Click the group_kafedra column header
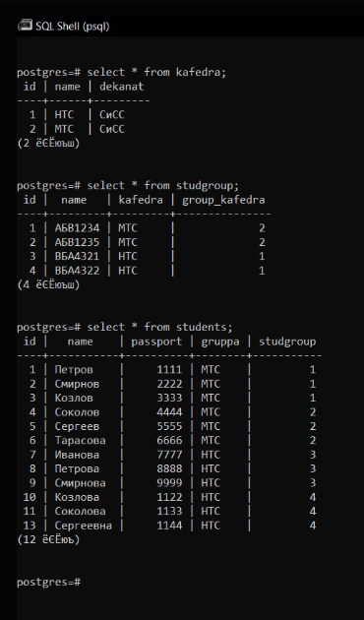The image size is (364, 620). coord(223,200)
